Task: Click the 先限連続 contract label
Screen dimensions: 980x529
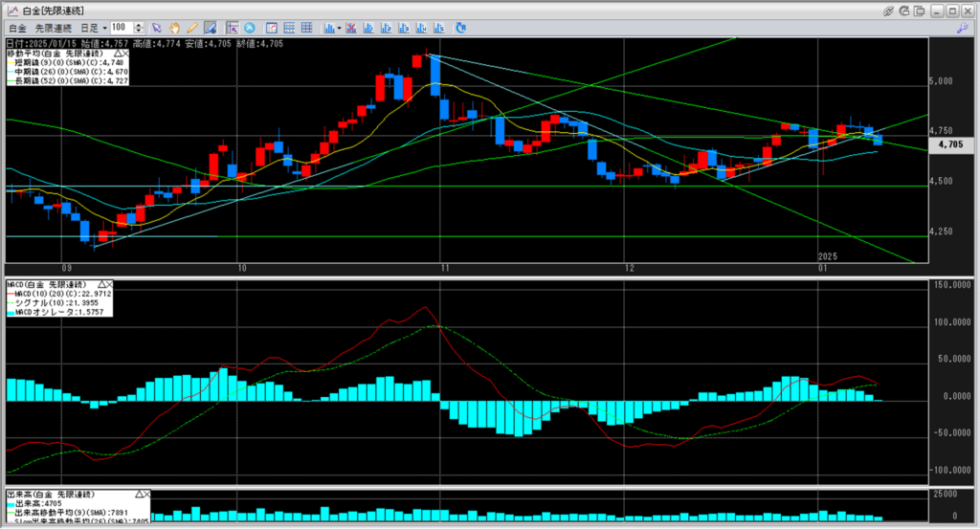Action: tap(56, 29)
